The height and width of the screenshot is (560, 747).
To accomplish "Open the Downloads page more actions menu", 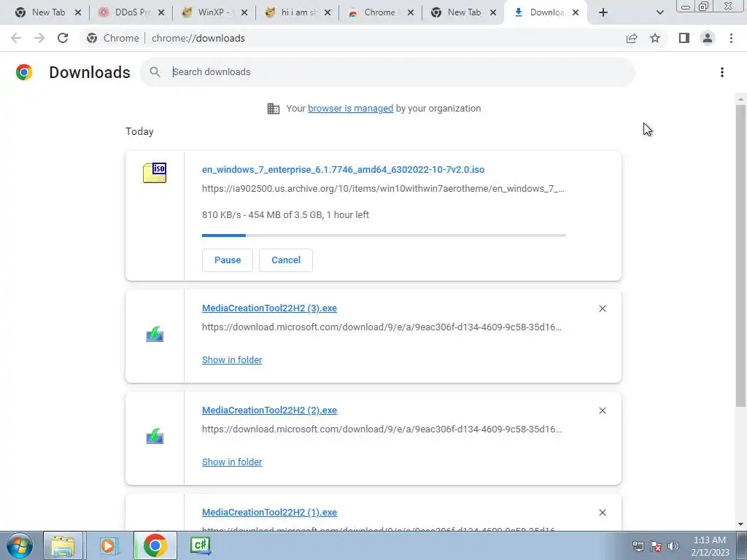I will (721, 72).
